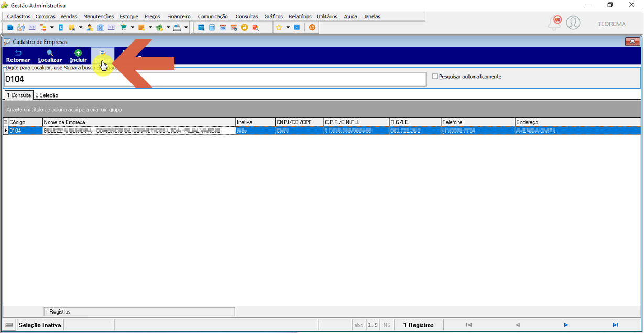Click the Retornar button
The width and height of the screenshot is (644, 333).
point(18,56)
